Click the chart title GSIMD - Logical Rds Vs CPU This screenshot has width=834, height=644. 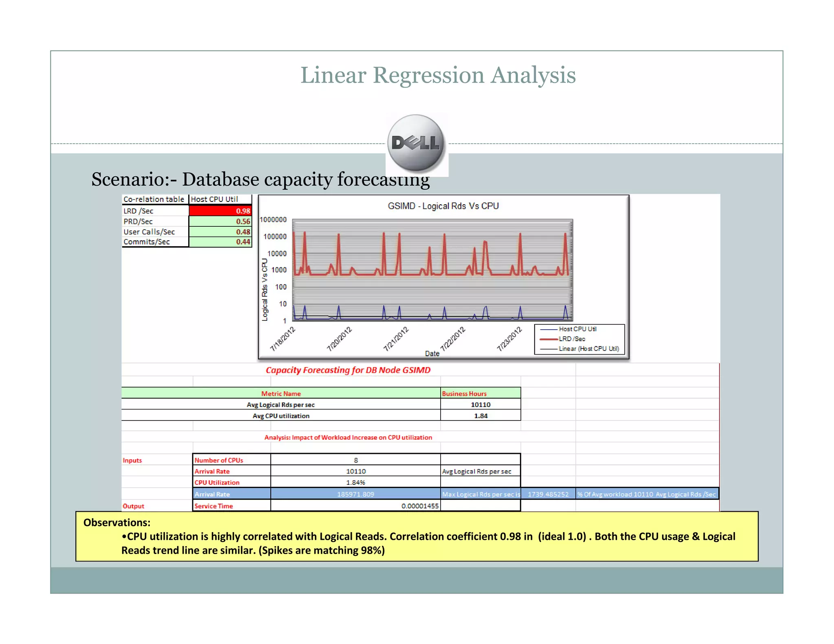click(443, 206)
